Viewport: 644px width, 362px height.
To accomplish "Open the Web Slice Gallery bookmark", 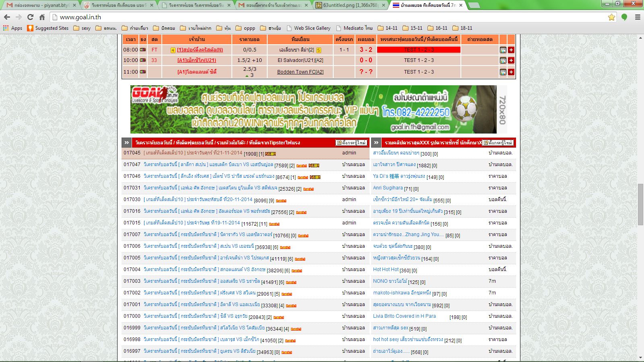I will [308, 28].
